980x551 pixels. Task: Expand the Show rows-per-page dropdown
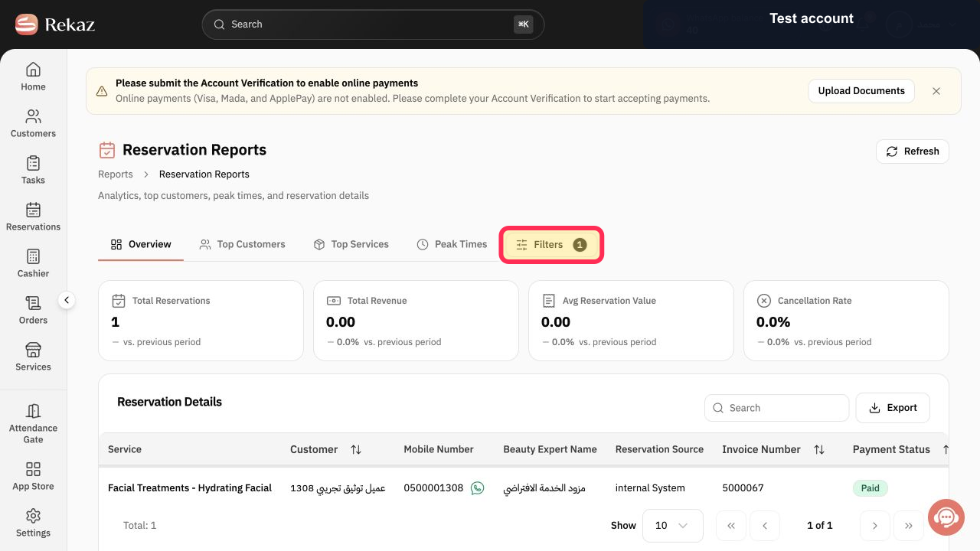(672, 526)
